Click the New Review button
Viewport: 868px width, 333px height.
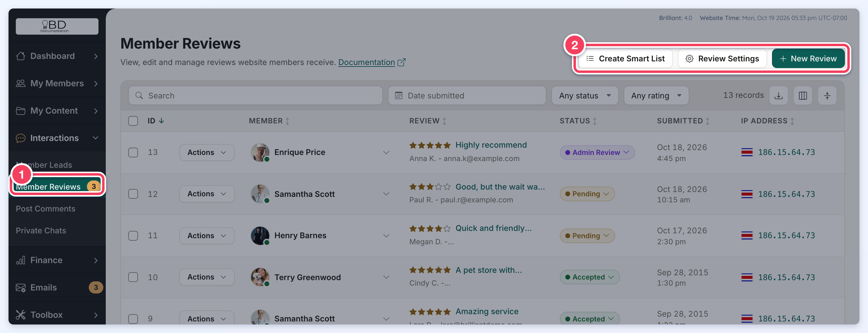808,59
